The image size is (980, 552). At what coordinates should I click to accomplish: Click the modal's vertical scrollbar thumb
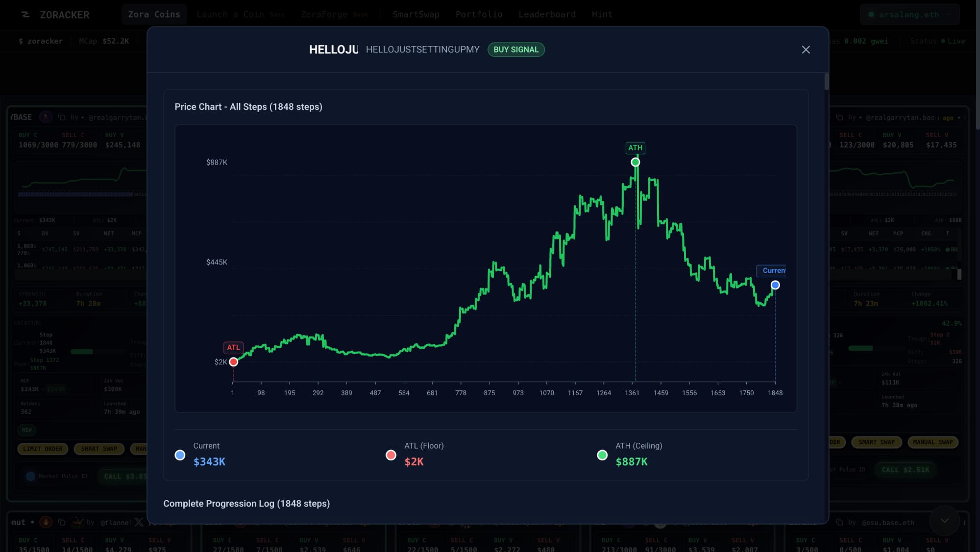coord(826,82)
